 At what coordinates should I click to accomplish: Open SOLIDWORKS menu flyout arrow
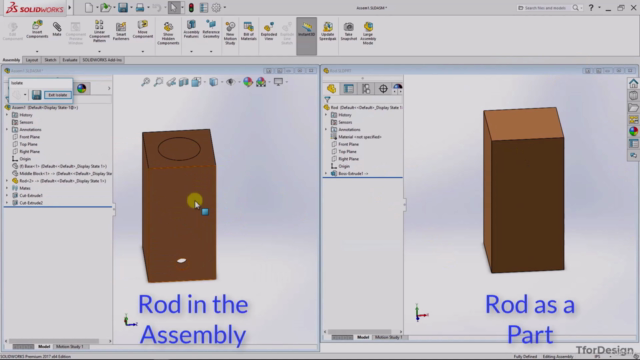[x=70, y=7]
